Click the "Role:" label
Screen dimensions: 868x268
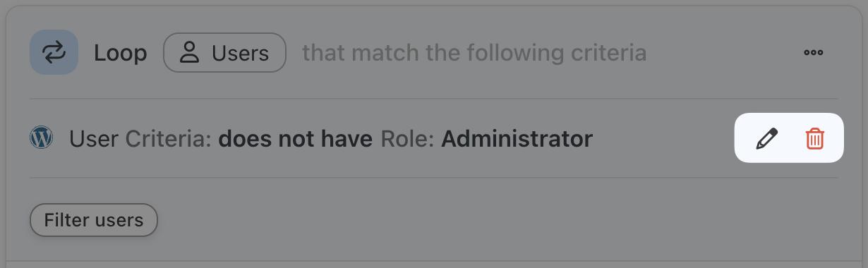coord(408,139)
